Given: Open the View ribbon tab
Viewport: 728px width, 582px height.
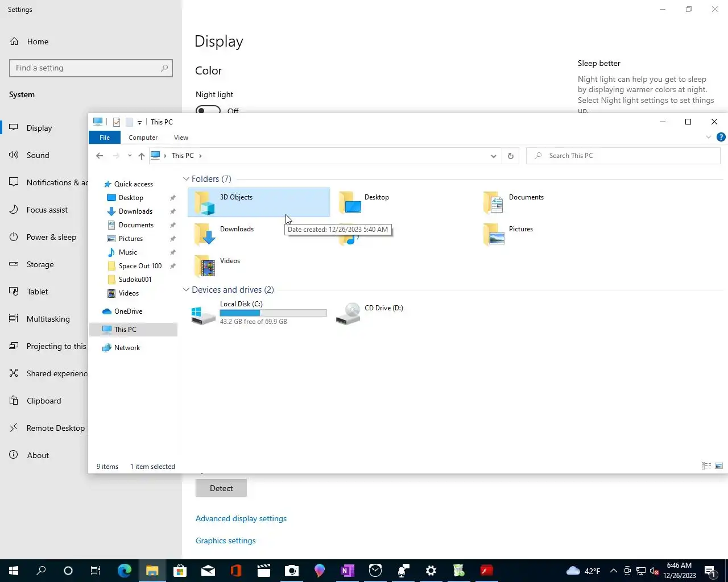Looking at the screenshot, I should point(181,138).
